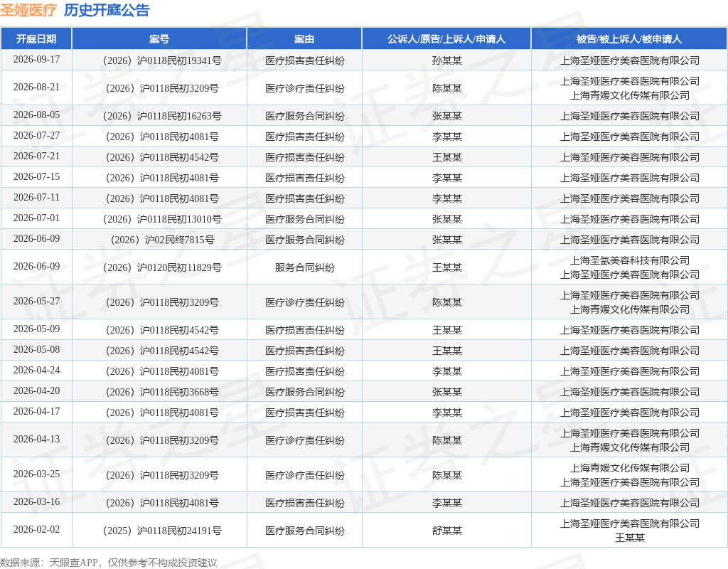
Task: Click case number 沪0120民初11829号
Action: pyautogui.click(x=162, y=267)
